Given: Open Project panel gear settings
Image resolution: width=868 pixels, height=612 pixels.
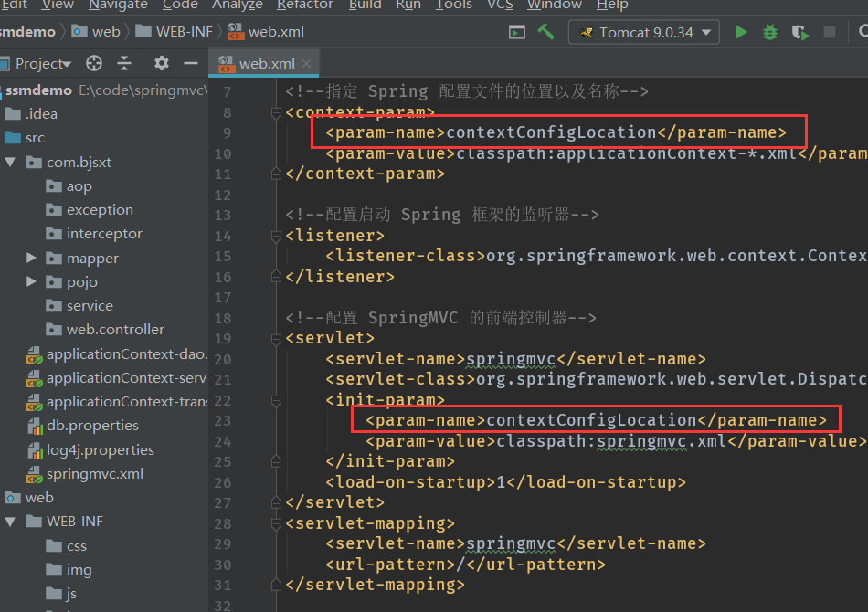Looking at the screenshot, I should pyautogui.click(x=161, y=63).
